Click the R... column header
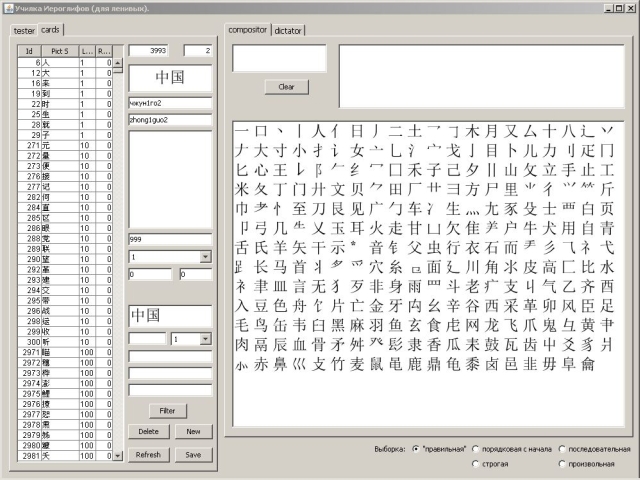This screenshot has height=480, width=640. point(104,51)
